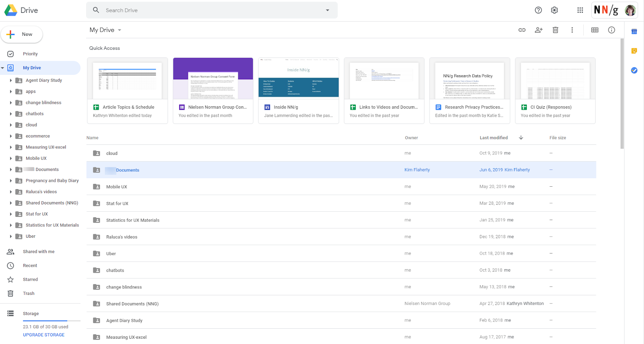
Task: Open search options dropdown arrow
Action: point(327,10)
